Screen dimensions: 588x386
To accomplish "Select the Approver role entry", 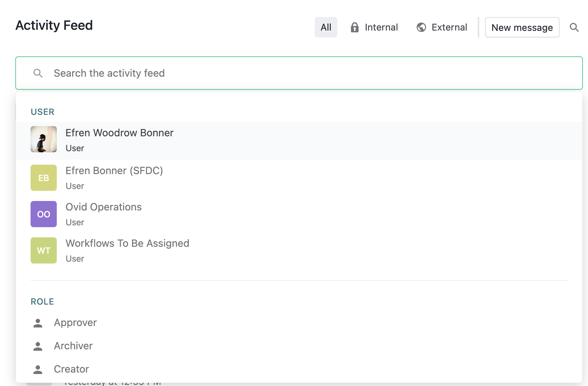I will pyautogui.click(x=75, y=322).
